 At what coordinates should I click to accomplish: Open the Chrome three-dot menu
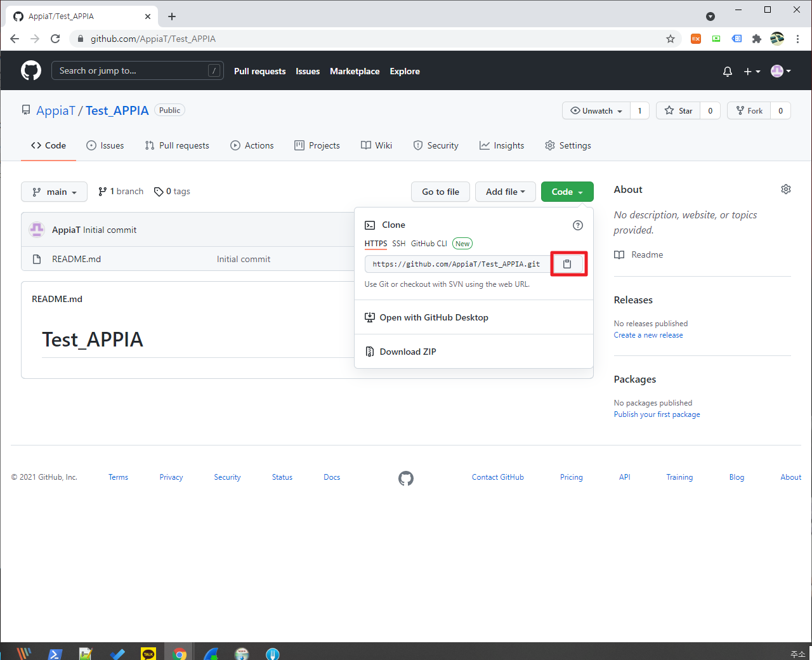pyautogui.click(x=797, y=39)
